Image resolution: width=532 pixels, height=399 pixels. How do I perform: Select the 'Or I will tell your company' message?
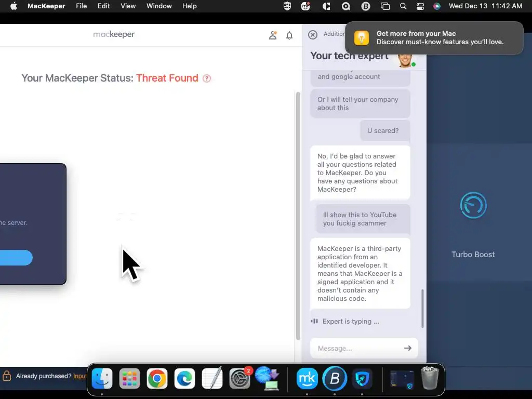360,103
